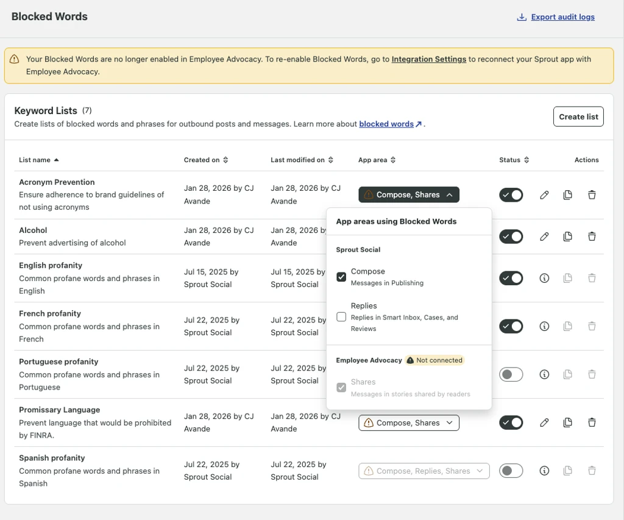Screen dimensions: 624x520
Task: Sort by Status column
Action: [514, 160]
